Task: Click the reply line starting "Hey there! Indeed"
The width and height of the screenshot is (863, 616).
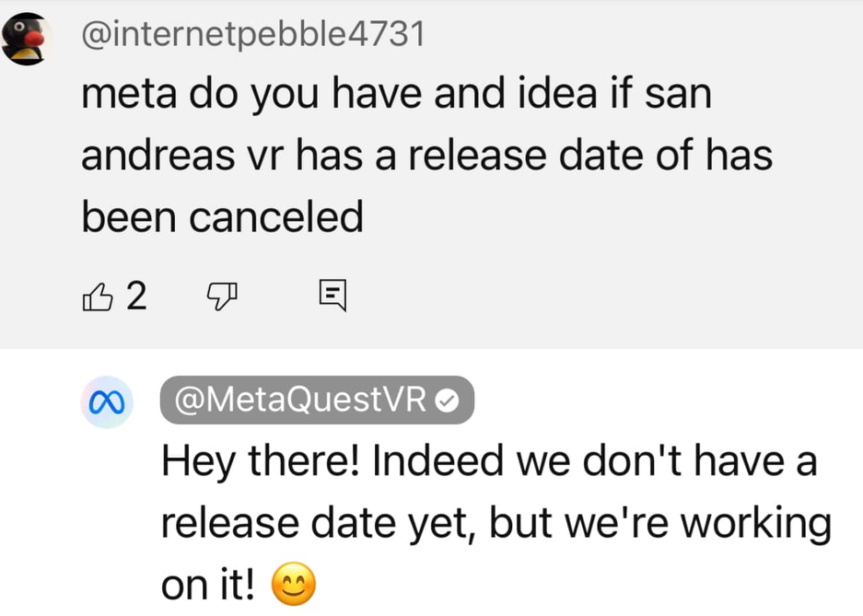Action: (x=489, y=461)
